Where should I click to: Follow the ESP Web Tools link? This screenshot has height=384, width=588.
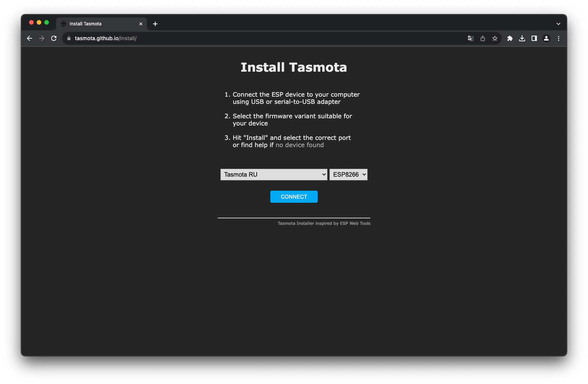tap(355, 223)
